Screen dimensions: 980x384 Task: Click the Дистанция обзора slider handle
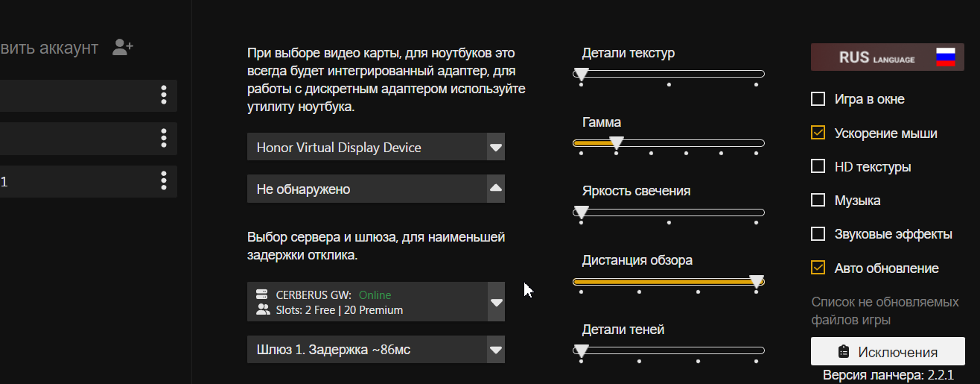point(757,282)
